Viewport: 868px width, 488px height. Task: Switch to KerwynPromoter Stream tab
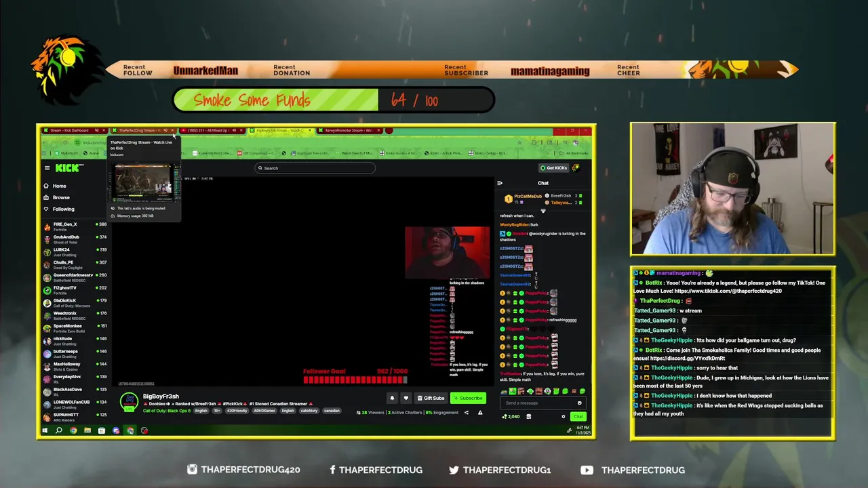tap(349, 130)
